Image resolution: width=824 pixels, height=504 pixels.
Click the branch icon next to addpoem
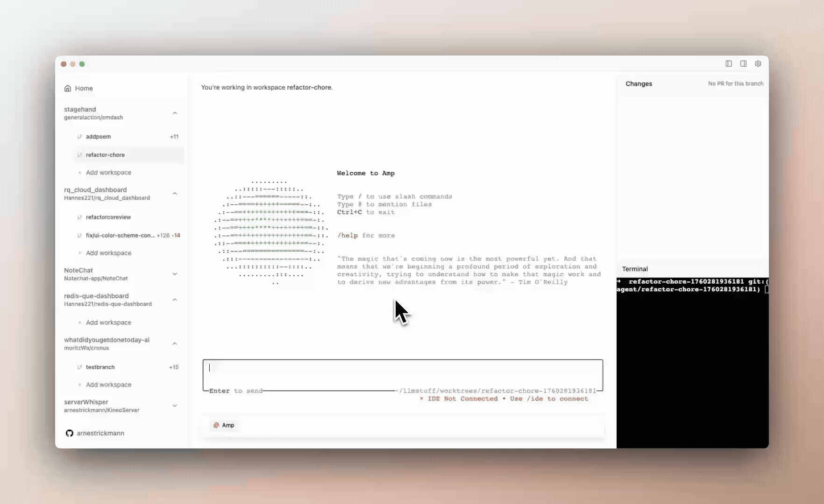tap(79, 137)
